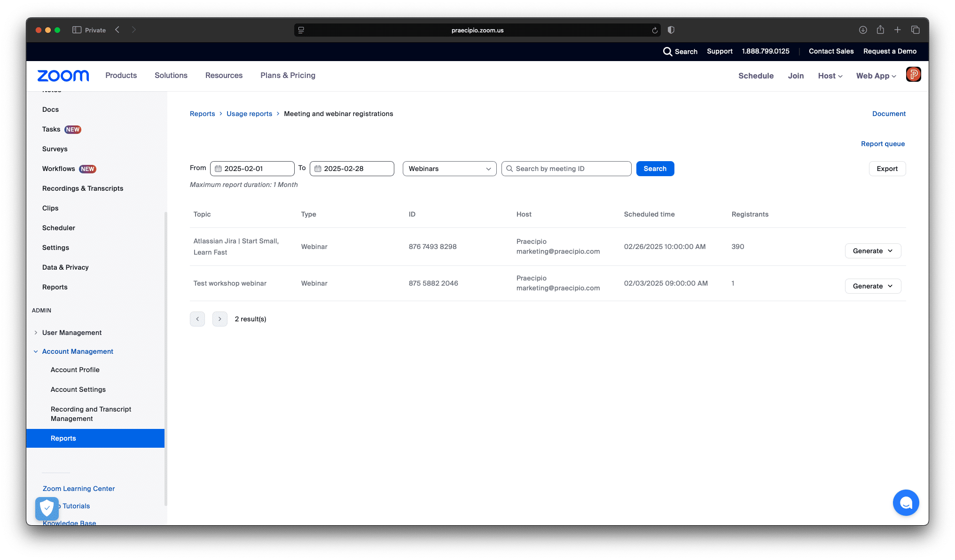Image resolution: width=955 pixels, height=560 pixels.
Task: Click the blue shield privacy badge
Action: (x=47, y=508)
